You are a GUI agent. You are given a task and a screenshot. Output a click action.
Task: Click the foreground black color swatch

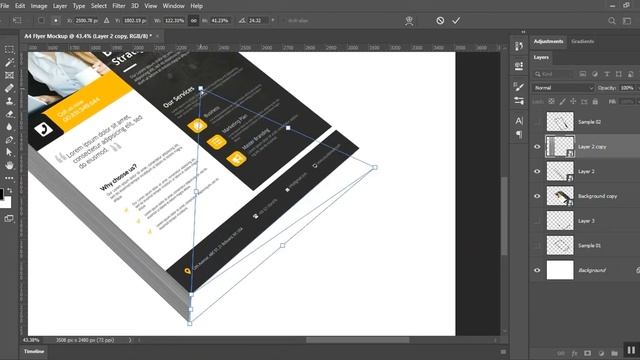1,193
